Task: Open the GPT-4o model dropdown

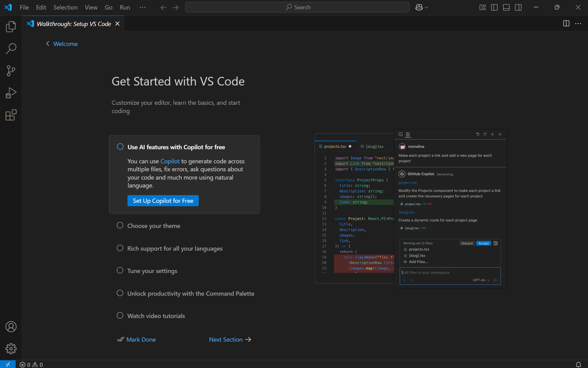Action: click(x=481, y=280)
